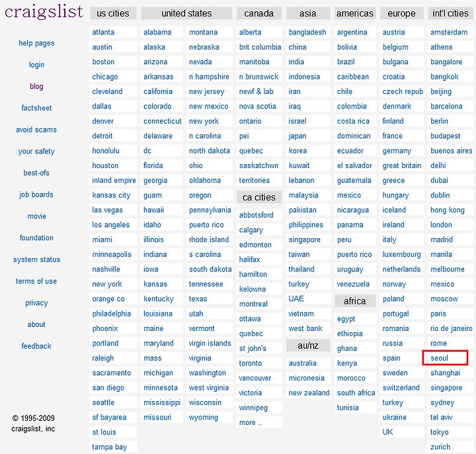Screen dimensions: 476x454
Task: Open the vancouver city link
Action: pos(255,378)
